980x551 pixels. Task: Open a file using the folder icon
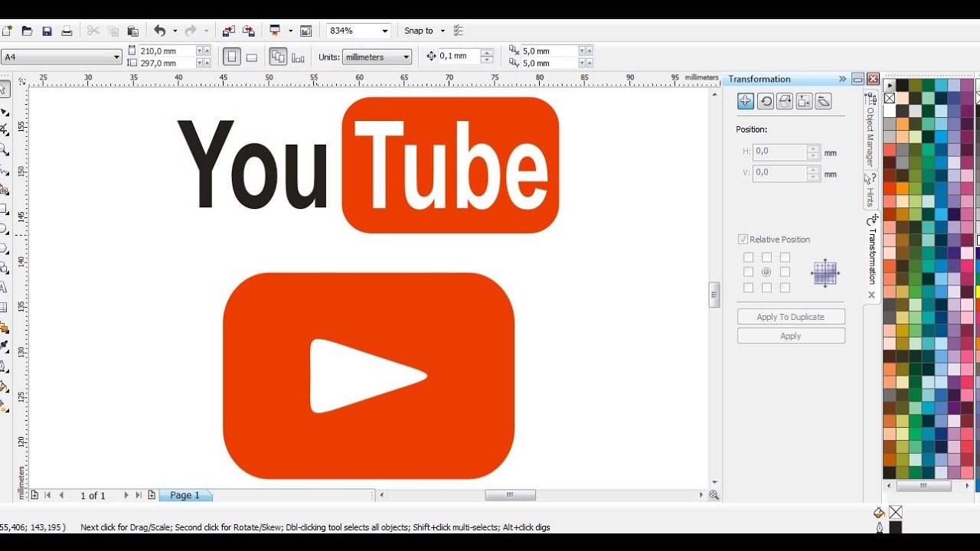click(27, 31)
